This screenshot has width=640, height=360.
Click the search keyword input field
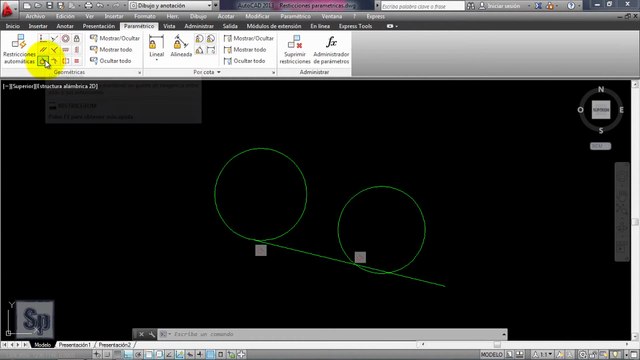422,6
